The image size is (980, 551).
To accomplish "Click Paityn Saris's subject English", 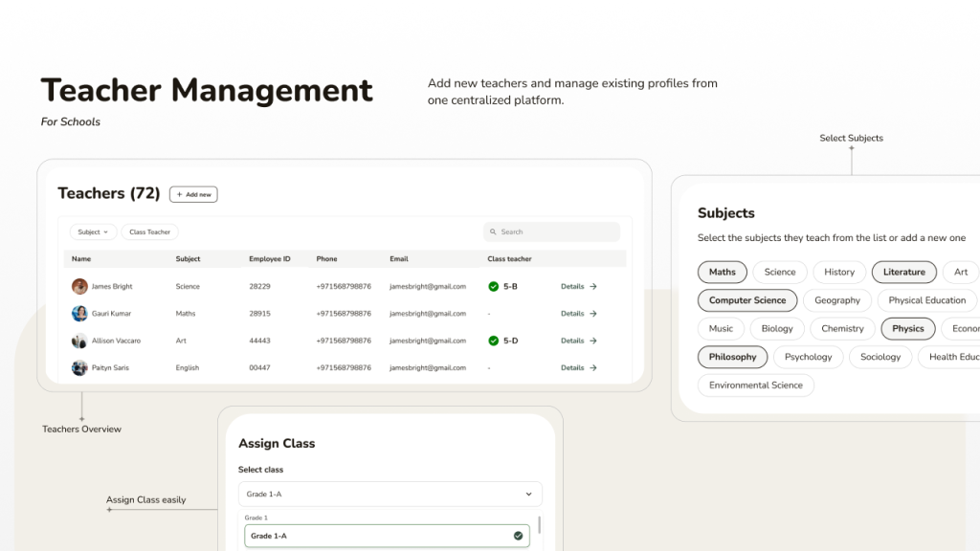I will (187, 368).
